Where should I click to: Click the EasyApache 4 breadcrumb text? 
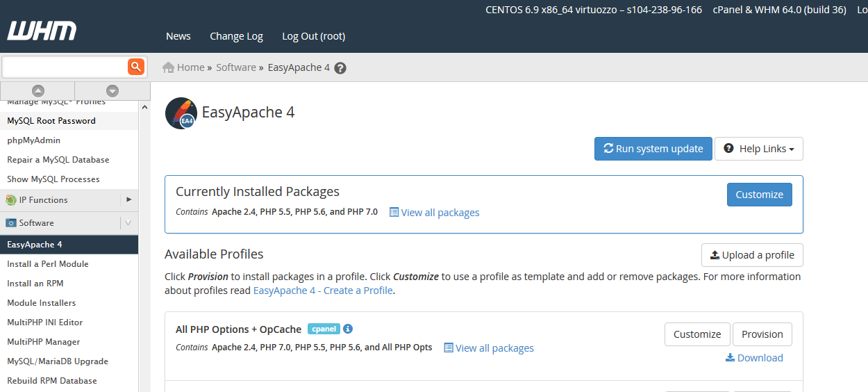pos(299,67)
